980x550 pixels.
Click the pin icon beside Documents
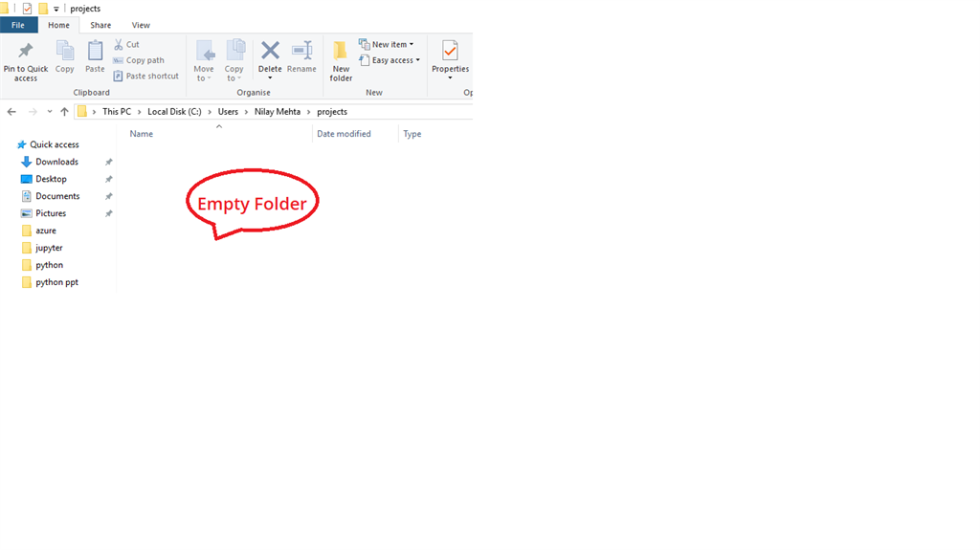[x=109, y=196]
